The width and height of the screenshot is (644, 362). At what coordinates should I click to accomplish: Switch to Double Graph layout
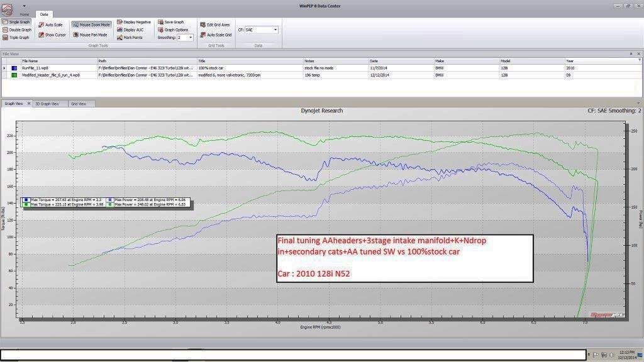(x=17, y=30)
